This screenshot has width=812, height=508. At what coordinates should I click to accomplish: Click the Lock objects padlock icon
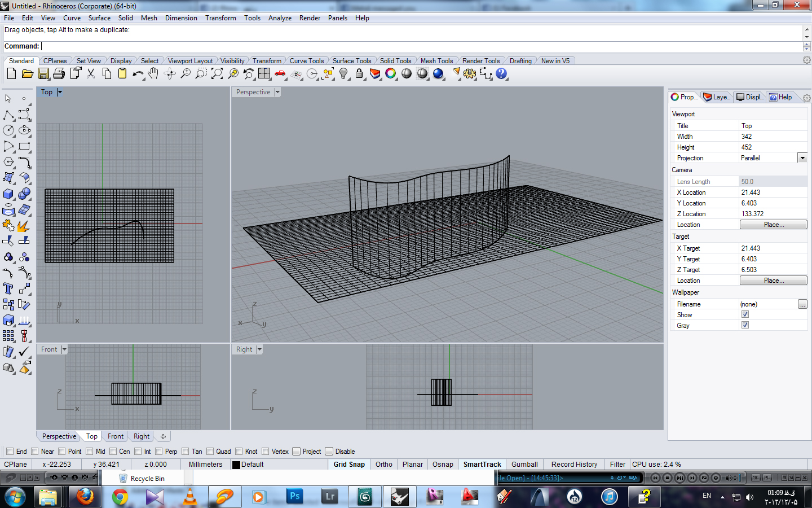pyautogui.click(x=359, y=73)
